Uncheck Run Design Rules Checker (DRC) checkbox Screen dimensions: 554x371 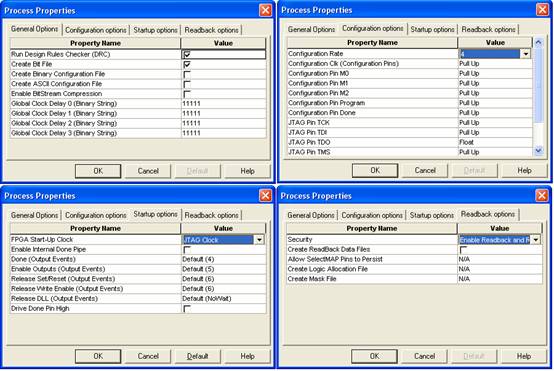point(187,54)
